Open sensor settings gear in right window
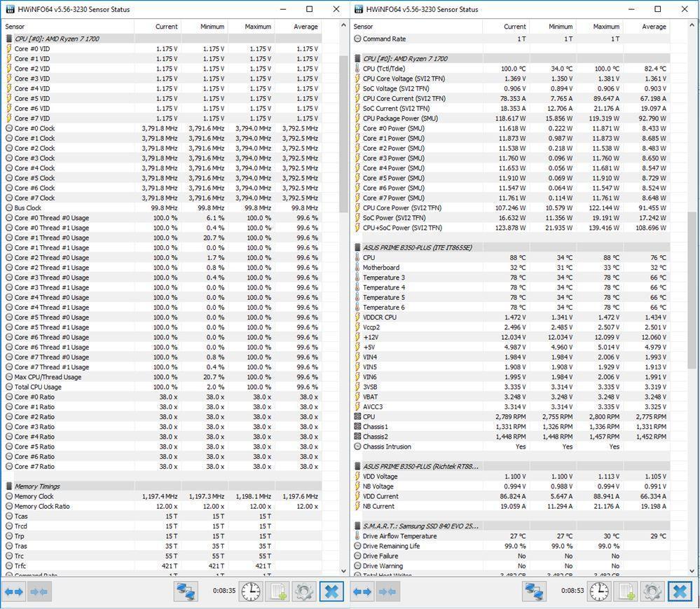This screenshot has height=609, width=700. [x=652, y=591]
